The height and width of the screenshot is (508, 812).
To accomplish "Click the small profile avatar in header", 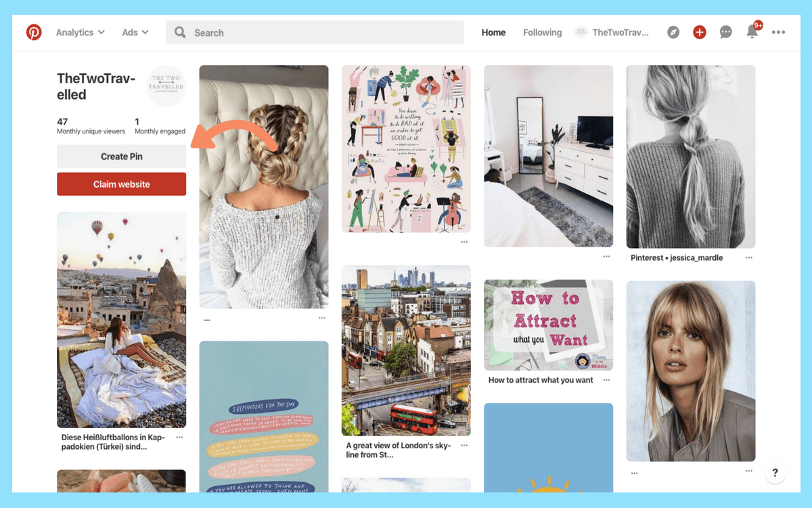I will (581, 33).
